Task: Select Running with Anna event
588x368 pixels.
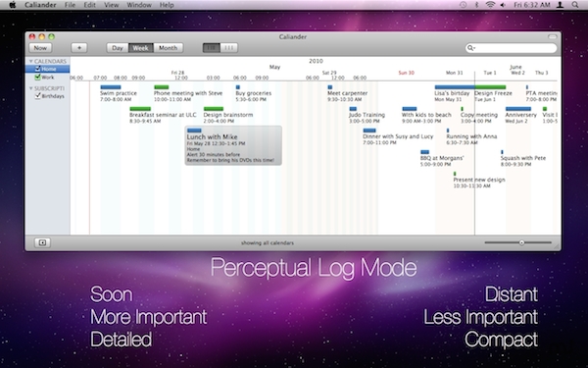Action: [x=471, y=137]
